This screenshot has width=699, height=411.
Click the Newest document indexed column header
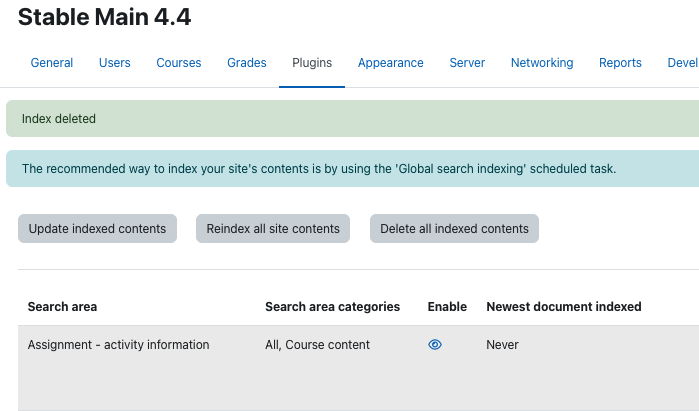[564, 307]
